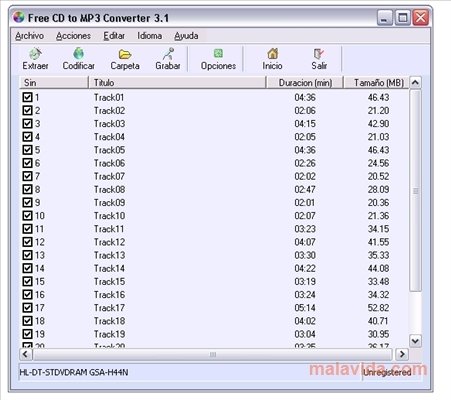The image size is (451, 400).
Task: Select the Track06 title
Action: point(109,163)
